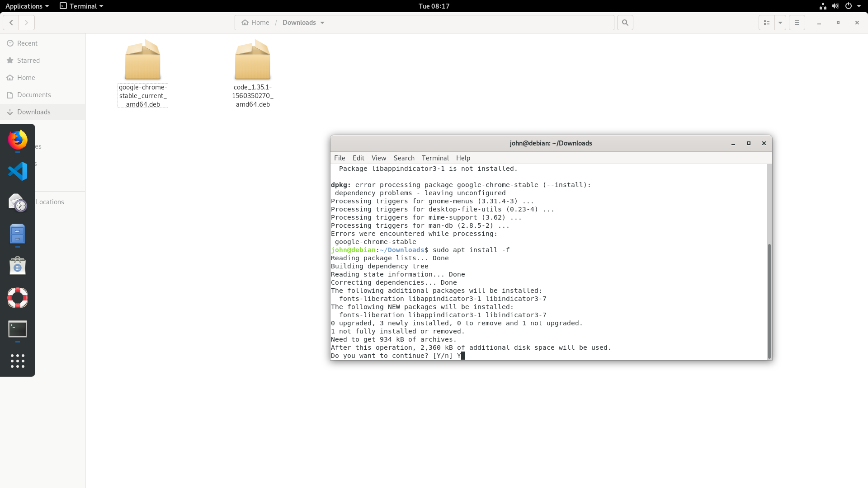Maximize the Files window
This screenshot has height=488, width=868.
pyautogui.click(x=838, y=23)
